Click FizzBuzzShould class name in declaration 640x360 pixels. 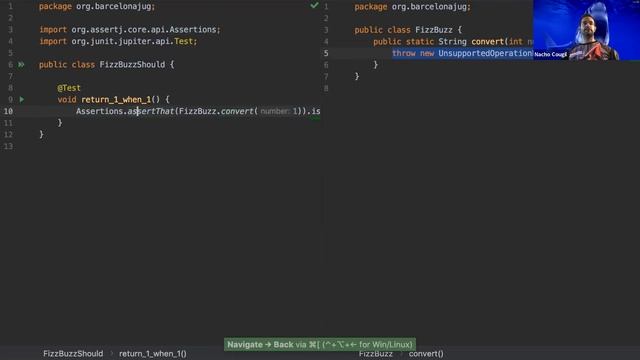pyautogui.click(x=132, y=64)
